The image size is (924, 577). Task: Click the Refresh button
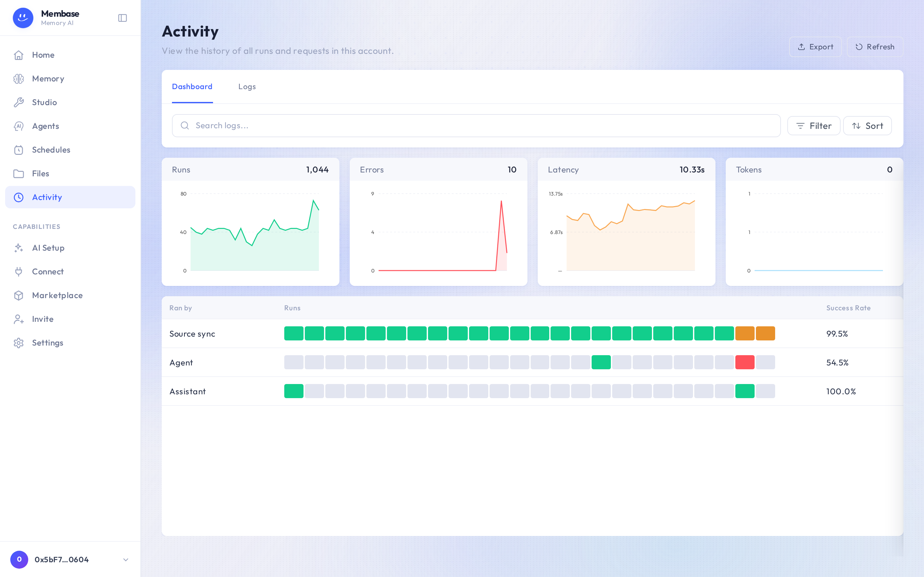875,46
